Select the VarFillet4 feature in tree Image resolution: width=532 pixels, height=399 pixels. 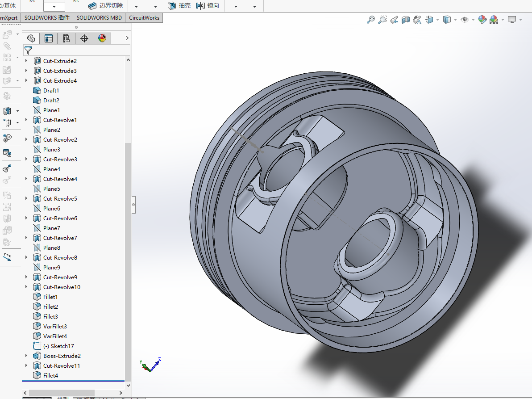click(x=55, y=336)
